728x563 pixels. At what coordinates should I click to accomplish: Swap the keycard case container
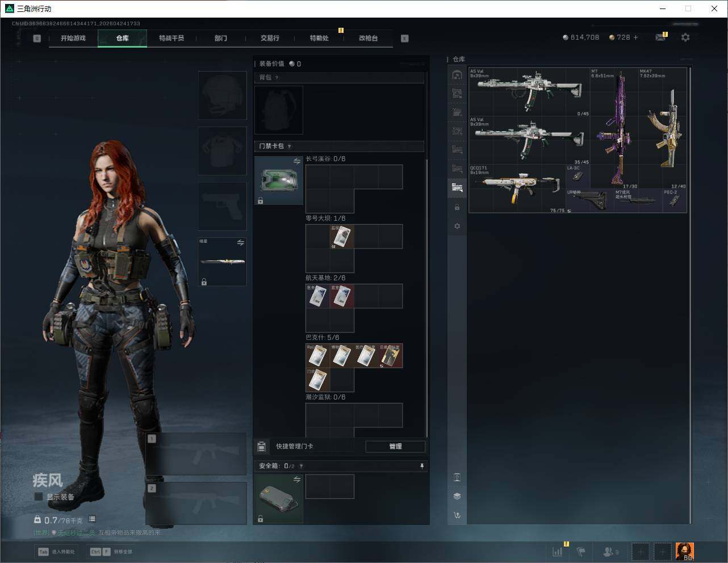click(x=297, y=162)
